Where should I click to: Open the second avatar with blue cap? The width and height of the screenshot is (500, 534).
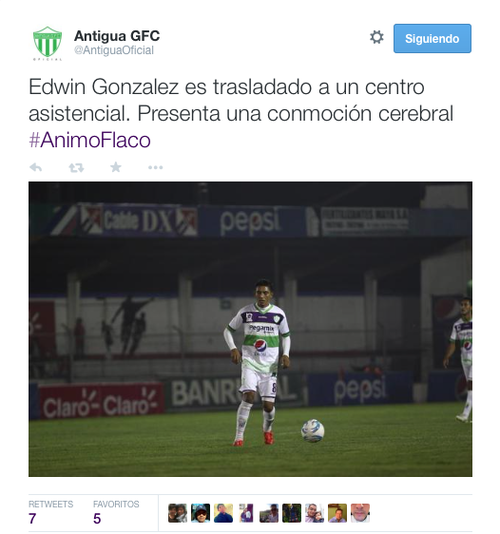click(x=200, y=513)
